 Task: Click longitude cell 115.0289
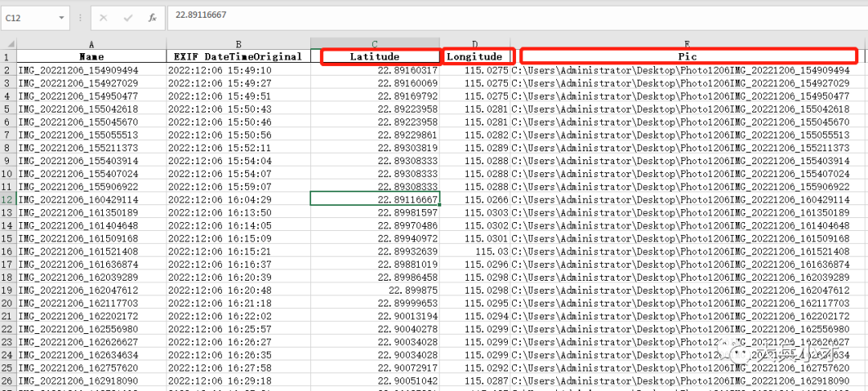(475, 147)
